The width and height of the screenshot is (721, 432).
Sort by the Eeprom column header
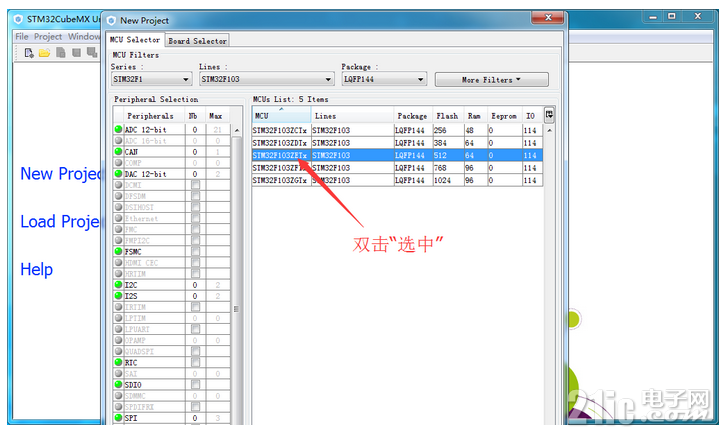(x=504, y=115)
